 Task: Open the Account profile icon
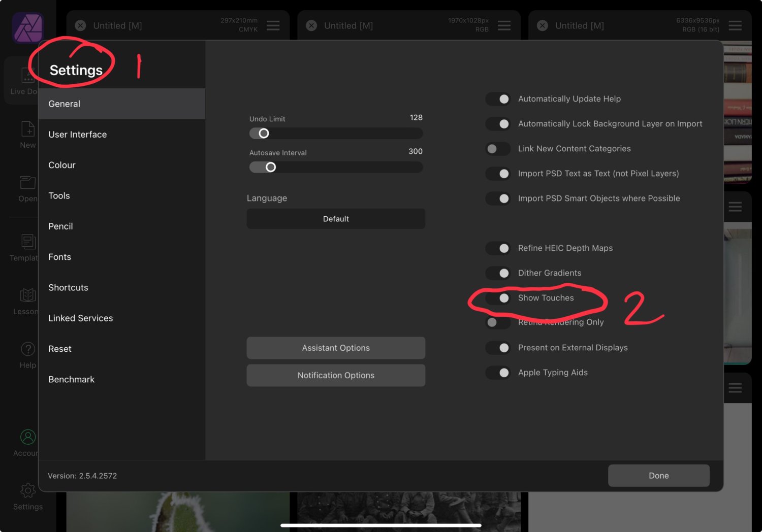pyautogui.click(x=28, y=437)
